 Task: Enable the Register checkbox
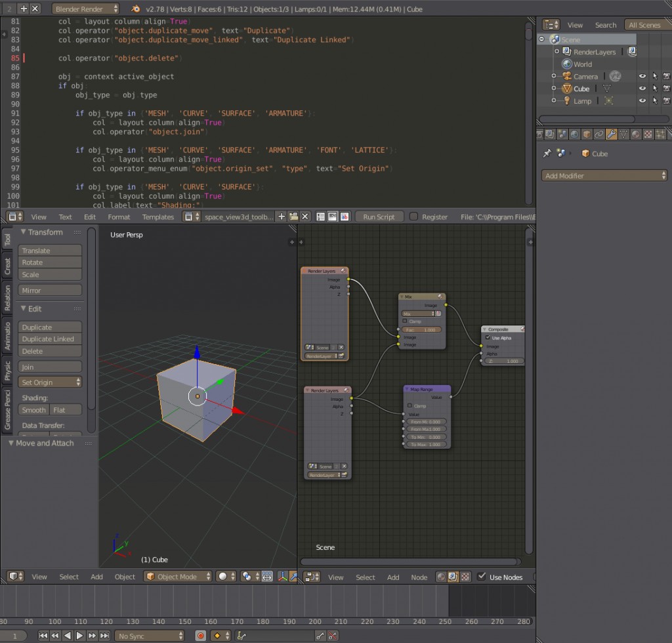coord(412,217)
